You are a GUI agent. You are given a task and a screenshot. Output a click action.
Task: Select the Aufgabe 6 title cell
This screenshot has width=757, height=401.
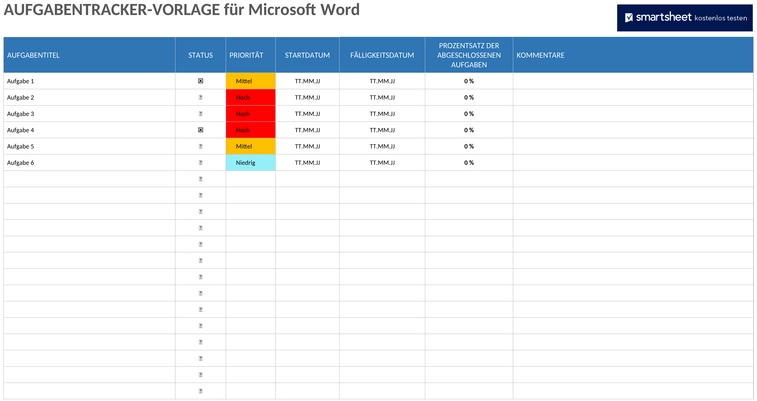point(89,163)
